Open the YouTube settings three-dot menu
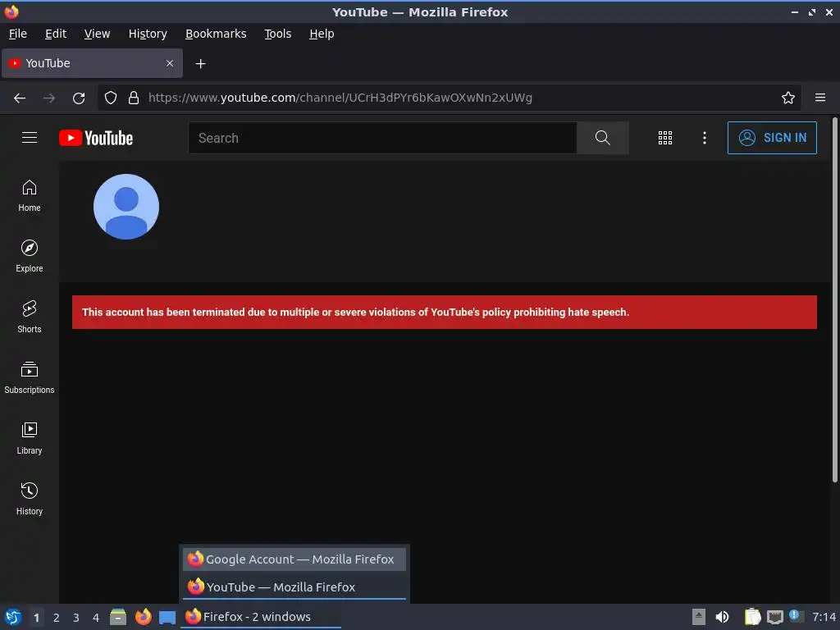Image resolution: width=840 pixels, height=630 pixels. point(705,138)
